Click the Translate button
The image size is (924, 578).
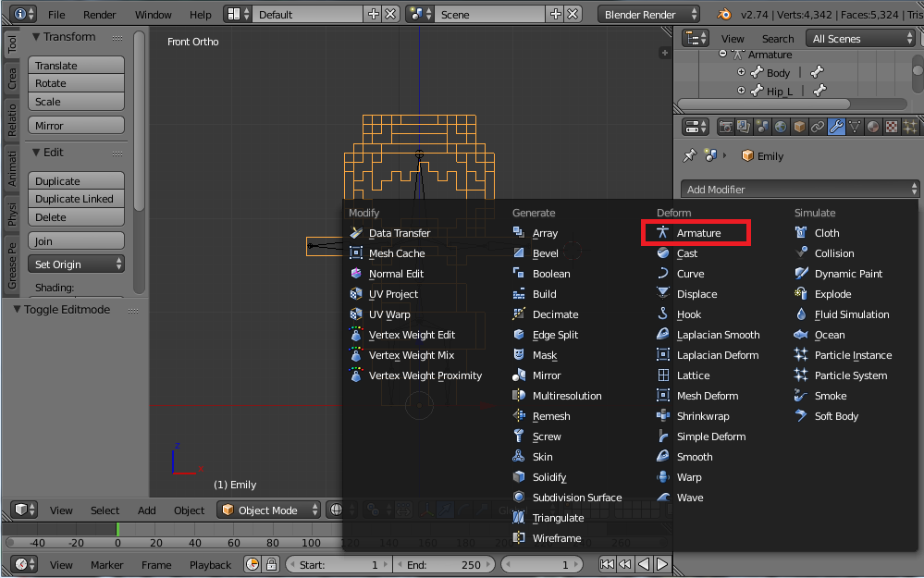pos(76,65)
